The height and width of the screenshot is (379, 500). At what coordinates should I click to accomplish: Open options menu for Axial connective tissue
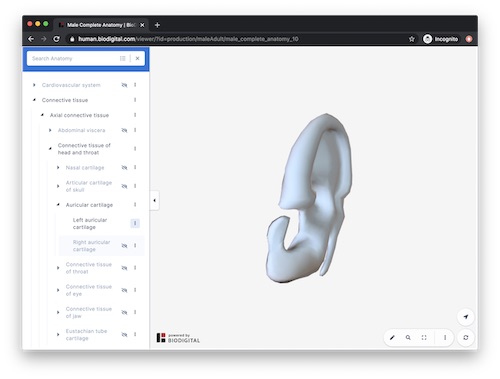click(x=135, y=115)
